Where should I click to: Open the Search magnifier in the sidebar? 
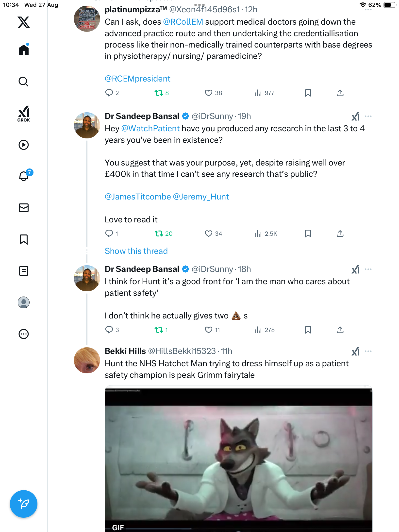pos(24,82)
